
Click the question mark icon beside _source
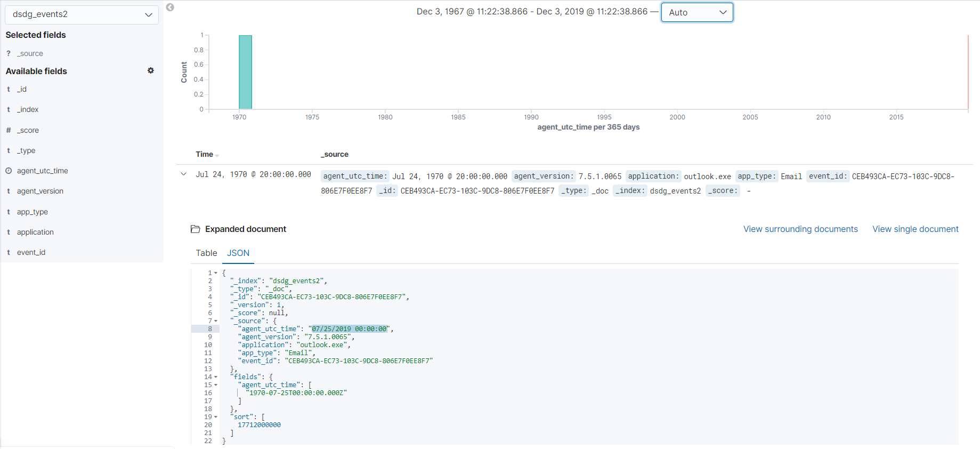point(9,53)
